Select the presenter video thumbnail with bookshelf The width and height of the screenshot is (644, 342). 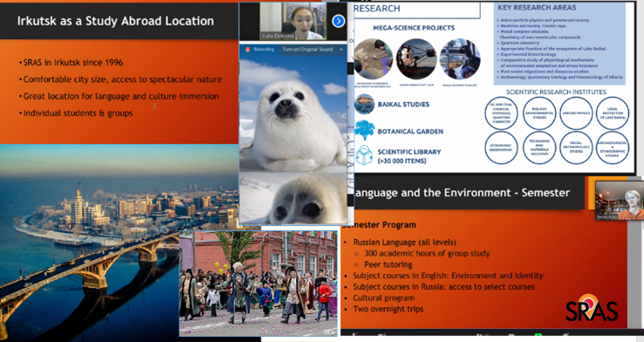[x=620, y=201]
